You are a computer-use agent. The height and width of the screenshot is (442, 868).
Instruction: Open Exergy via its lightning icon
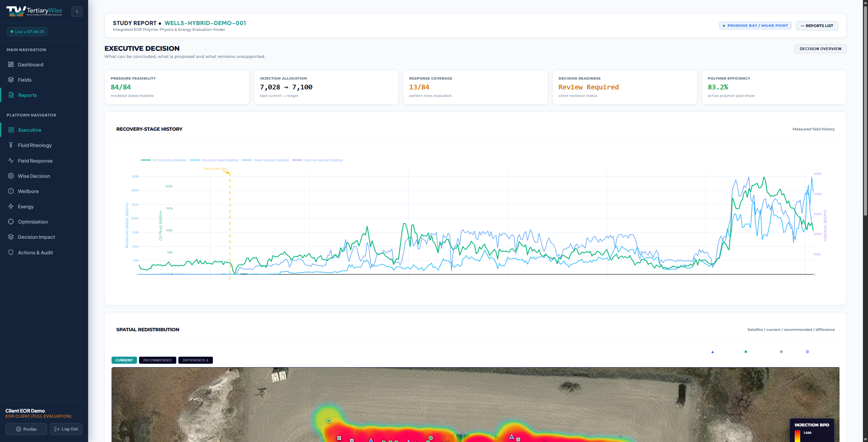tap(11, 206)
